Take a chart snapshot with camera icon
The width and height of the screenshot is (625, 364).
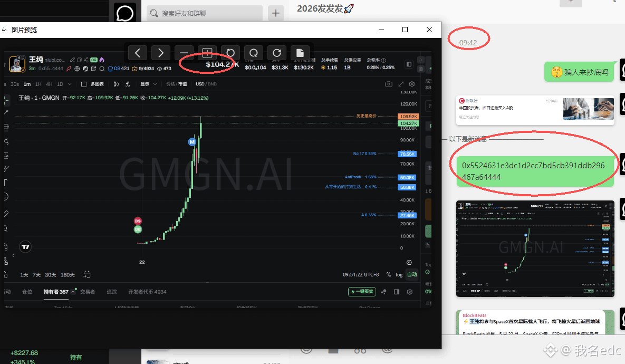coord(389,84)
